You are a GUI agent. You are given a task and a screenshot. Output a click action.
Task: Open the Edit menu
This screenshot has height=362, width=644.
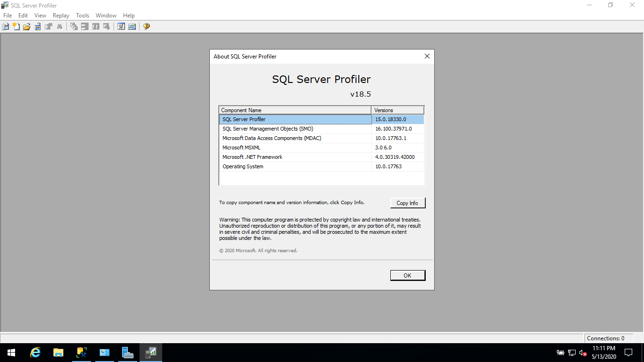(23, 16)
